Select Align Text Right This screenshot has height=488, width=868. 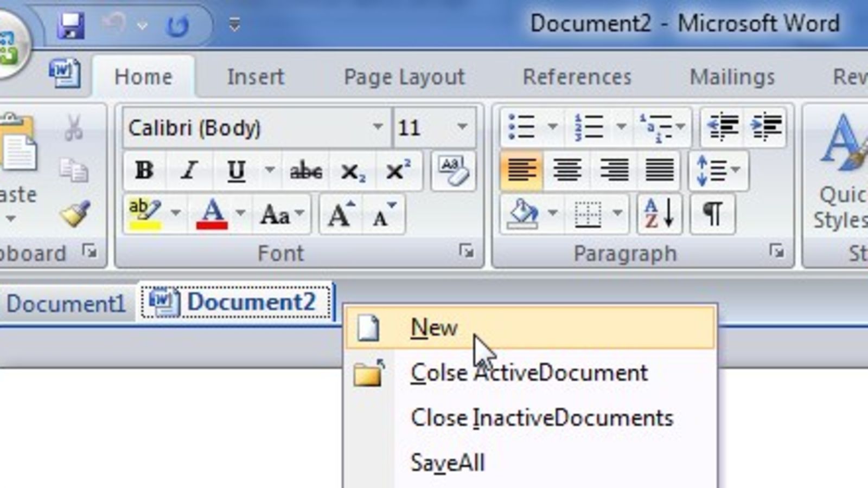point(614,171)
